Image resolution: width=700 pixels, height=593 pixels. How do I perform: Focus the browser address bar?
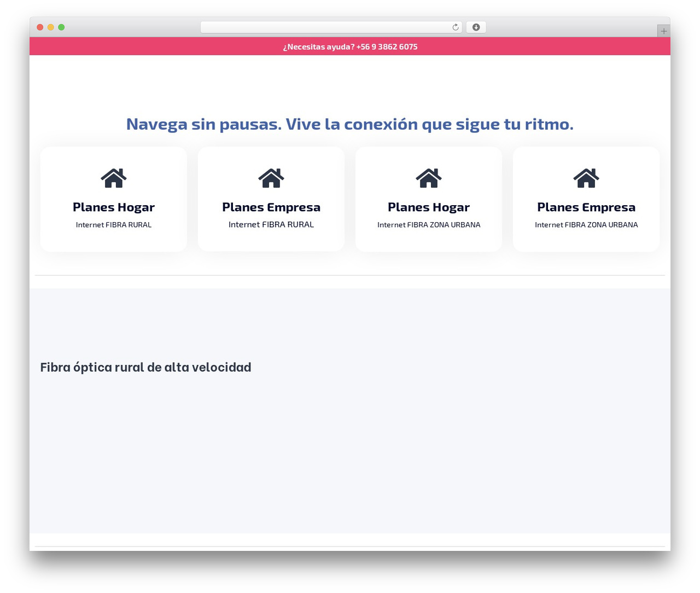(x=331, y=27)
